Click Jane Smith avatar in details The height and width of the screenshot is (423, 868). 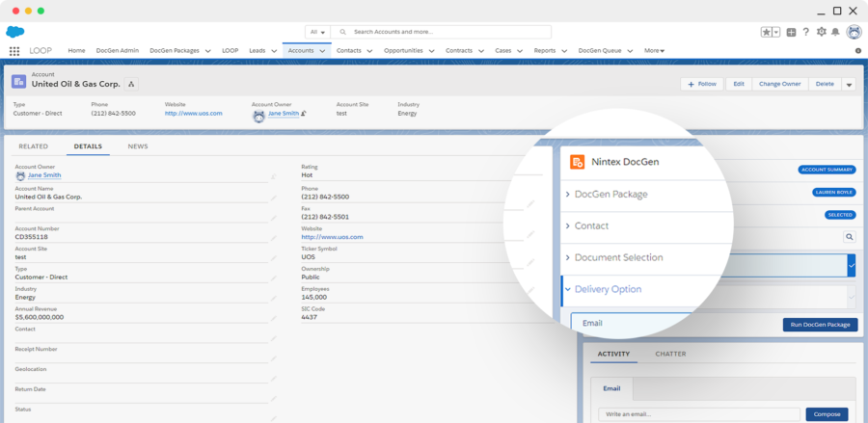pyautogui.click(x=20, y=175)
